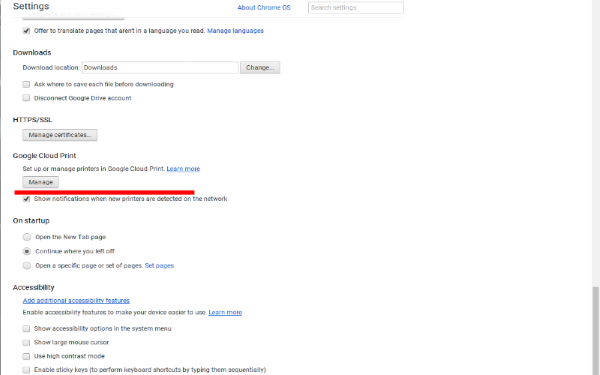Open Add additional accessibility features link
600x375 pixels.
tap(76, 300)
